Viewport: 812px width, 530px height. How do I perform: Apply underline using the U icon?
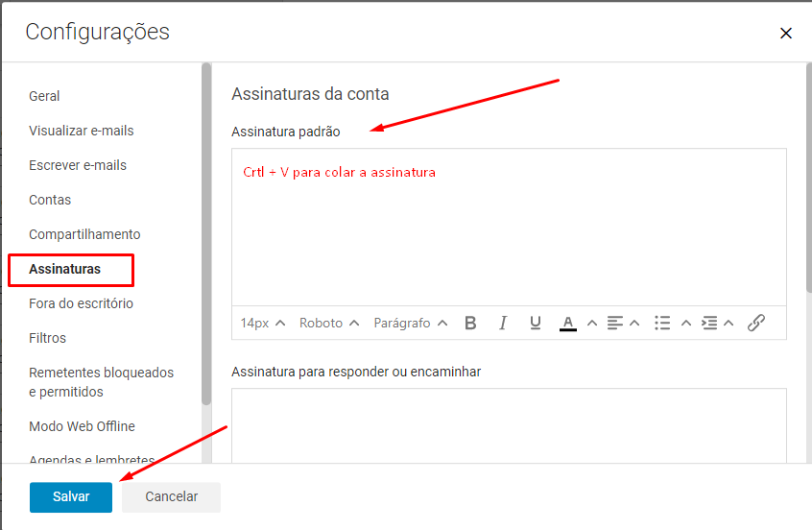tap(536, 324)
